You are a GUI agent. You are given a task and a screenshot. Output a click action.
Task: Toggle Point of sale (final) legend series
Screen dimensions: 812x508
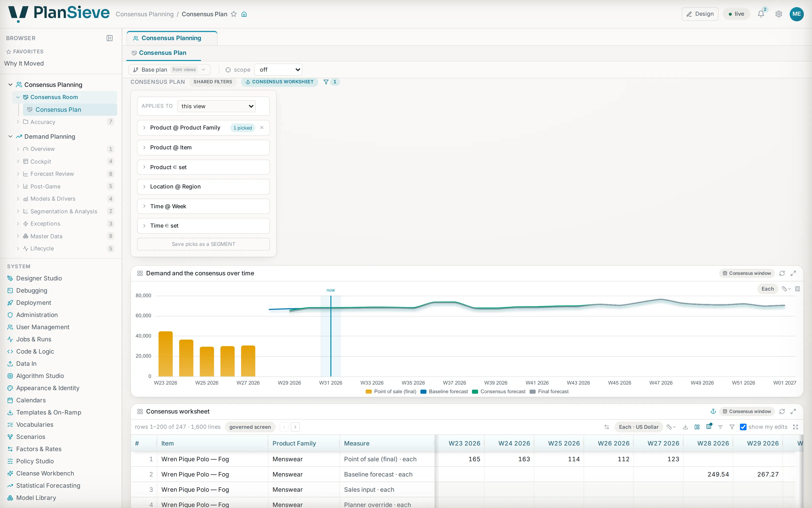[x=391, y=392]
